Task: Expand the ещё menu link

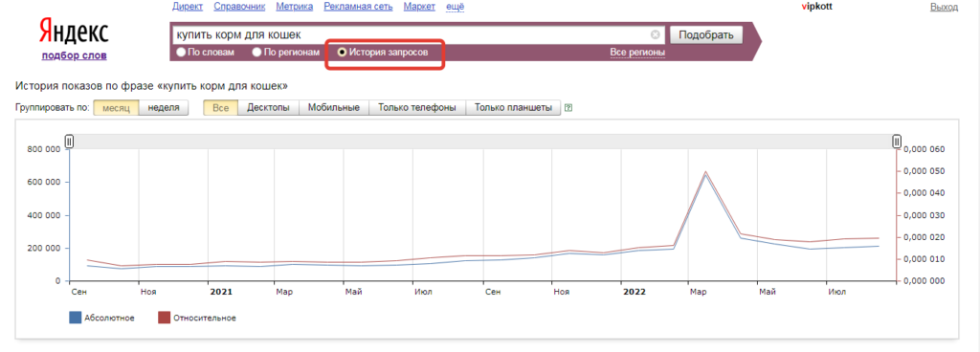Action: click(x=455, y=7)
